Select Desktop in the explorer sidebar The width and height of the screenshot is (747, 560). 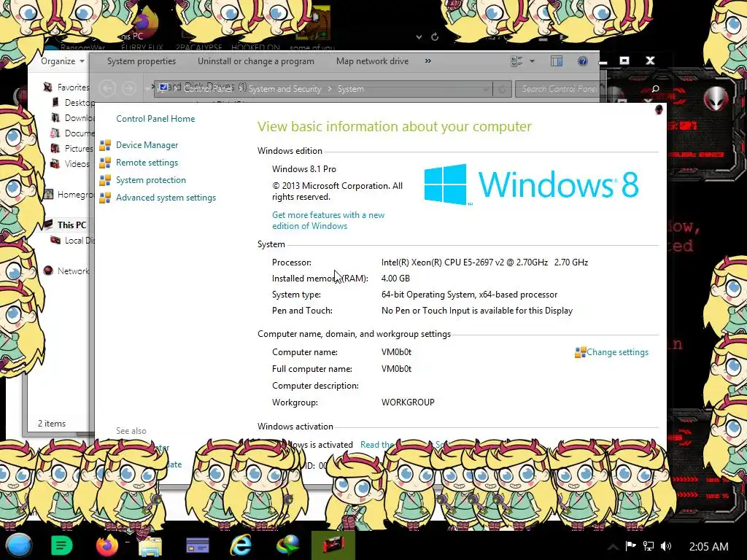pos(79,102)
